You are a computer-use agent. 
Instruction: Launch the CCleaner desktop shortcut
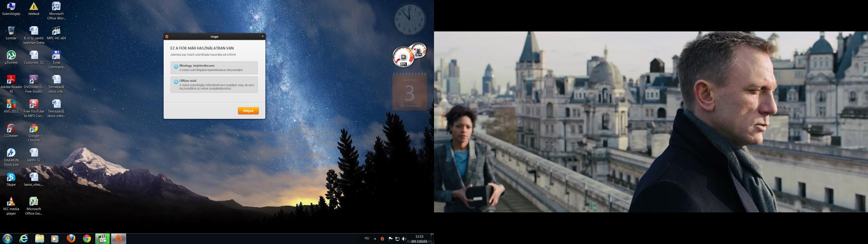[11, 131]
